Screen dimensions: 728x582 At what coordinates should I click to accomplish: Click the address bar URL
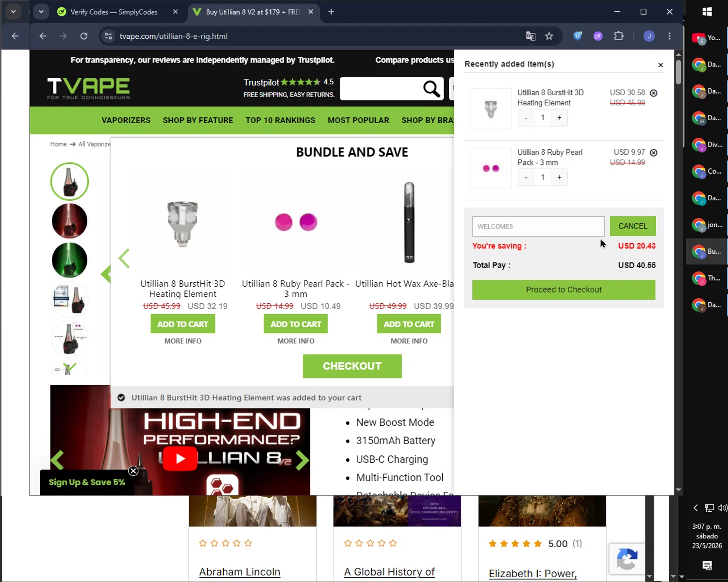pos(174,36)
